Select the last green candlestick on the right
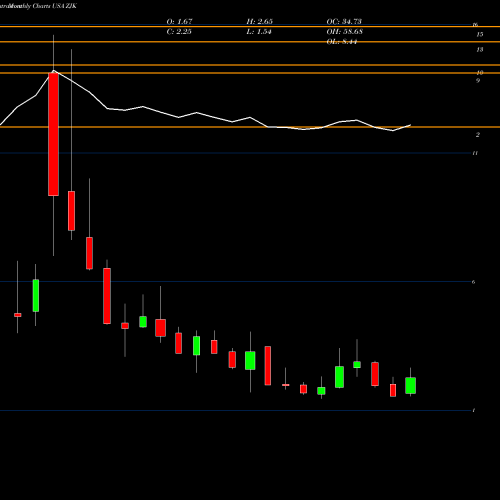500x500 pixels. [410, 386]
